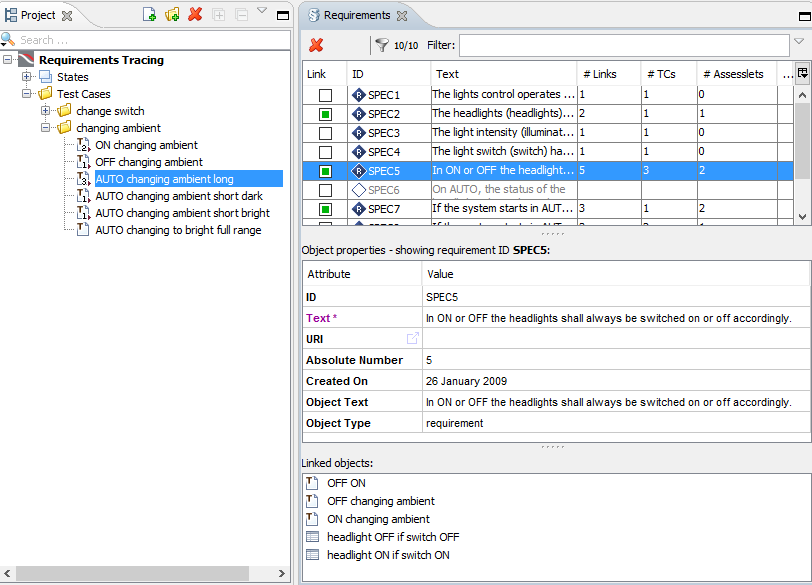Select the SPEC7 requirement row text
The height and width of the screenshot is (585, 812).
pyautogui.click(x=503, y=208)
